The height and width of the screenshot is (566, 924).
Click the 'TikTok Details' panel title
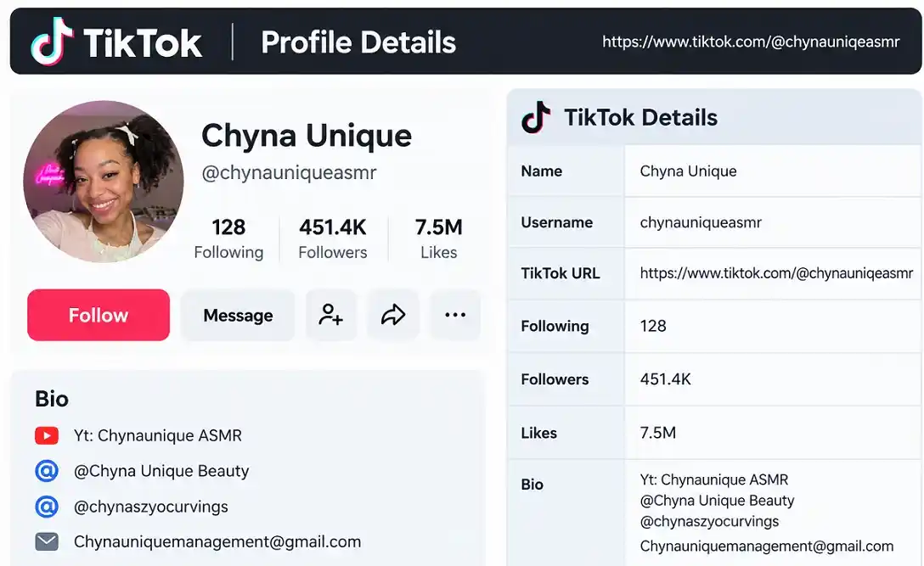640,118
